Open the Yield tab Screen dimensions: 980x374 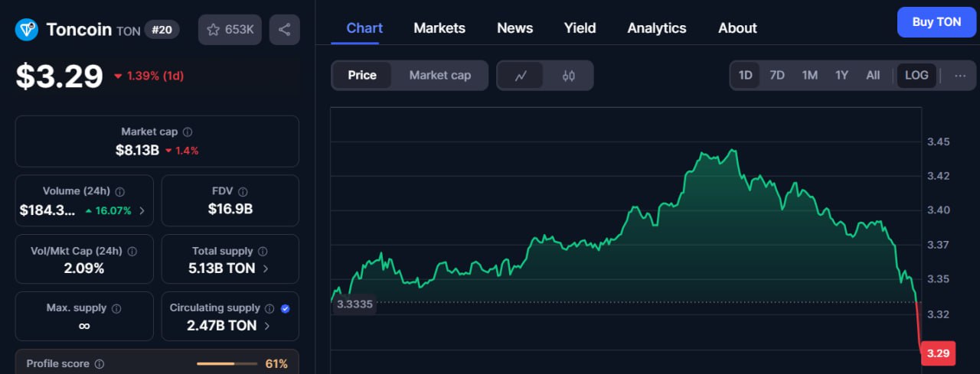point(580,28)
